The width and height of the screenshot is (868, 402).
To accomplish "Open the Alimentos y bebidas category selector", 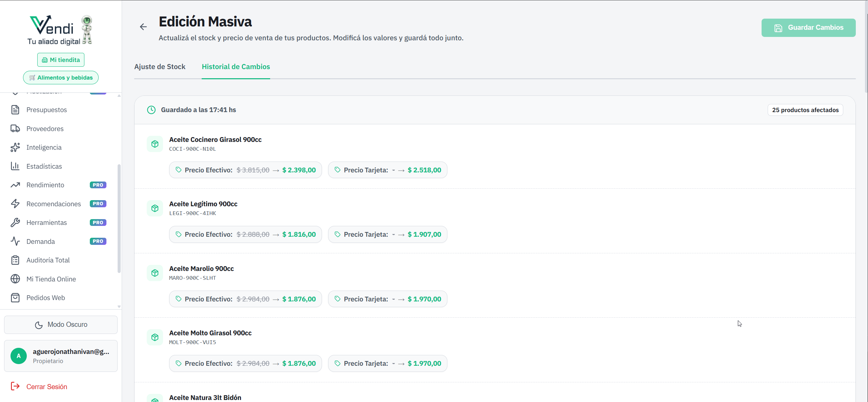I will [61, 78].
